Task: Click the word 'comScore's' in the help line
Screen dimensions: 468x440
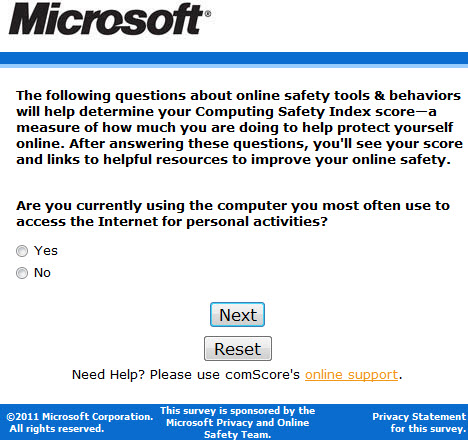Action: click(x=262, y=375)
